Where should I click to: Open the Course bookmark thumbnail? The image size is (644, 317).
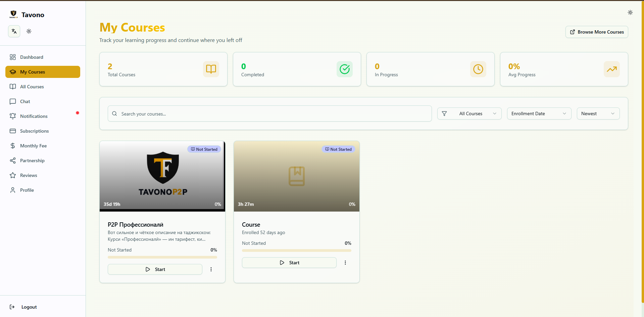click(297, 176)
